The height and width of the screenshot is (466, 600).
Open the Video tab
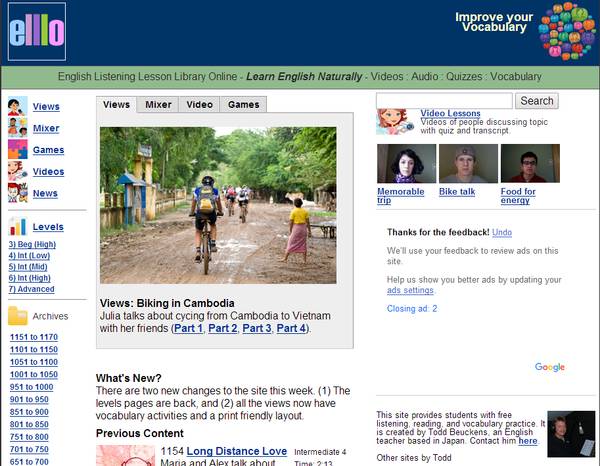[x=199, y=104]
